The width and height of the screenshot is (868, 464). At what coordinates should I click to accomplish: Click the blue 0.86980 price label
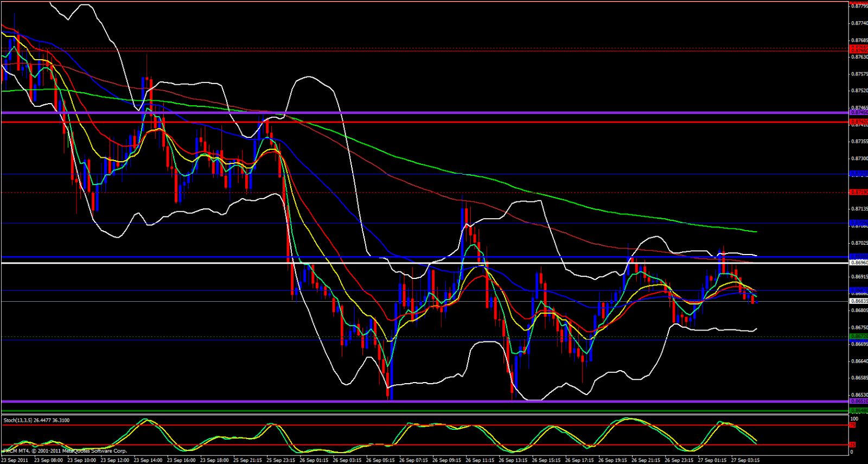[859, 256]
